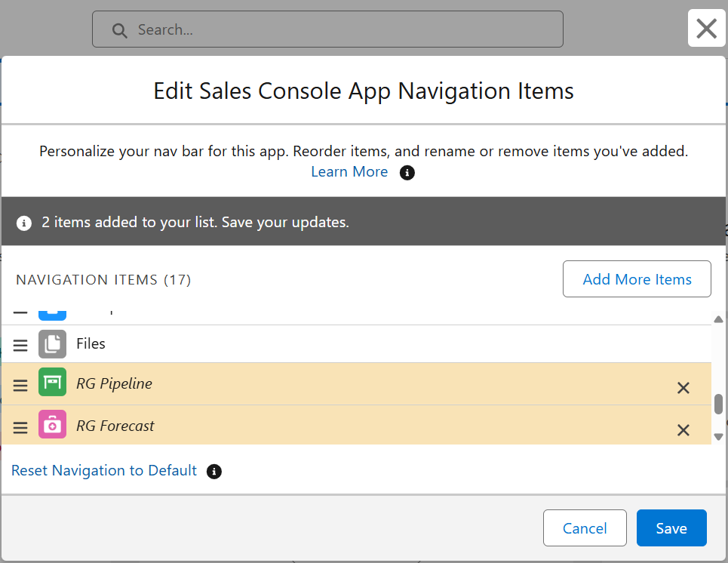728x563 pixels.
Task: Click the pink RG Forecast icon
Action: point(52,424)
